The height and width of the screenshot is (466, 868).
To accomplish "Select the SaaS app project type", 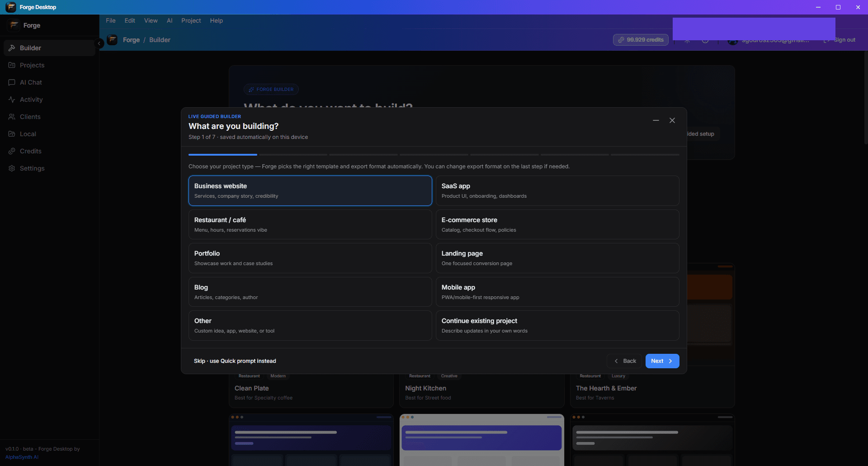I will [x=557, y=191].
